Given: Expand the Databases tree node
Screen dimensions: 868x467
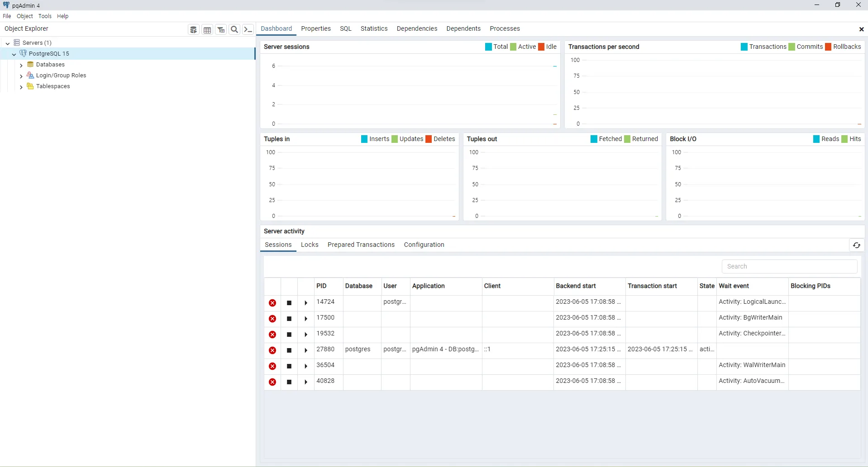Looking at the screenshot, I should pos(21,65).
